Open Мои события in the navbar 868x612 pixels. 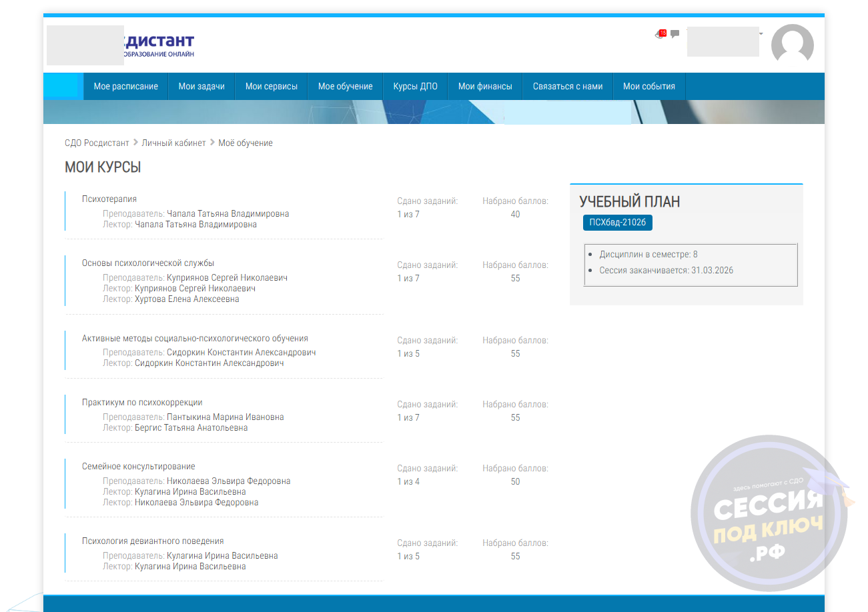pos(648,86)
